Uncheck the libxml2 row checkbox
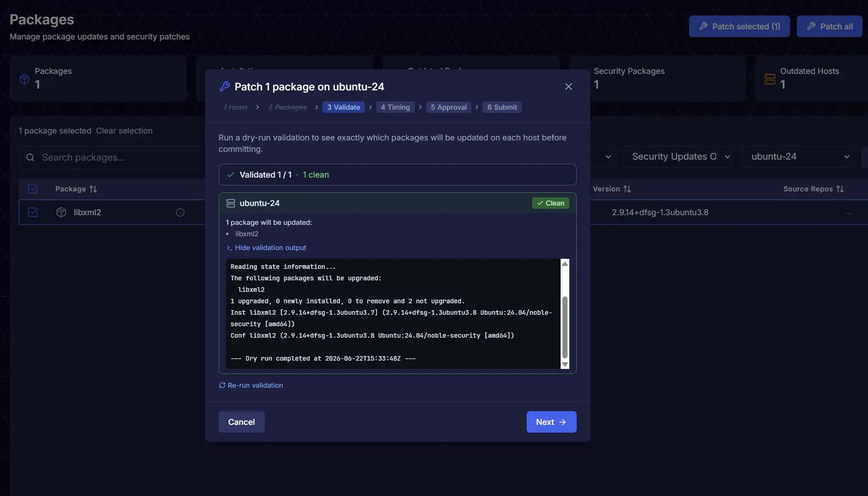This screenshot has height=496, width=868. 33,212
